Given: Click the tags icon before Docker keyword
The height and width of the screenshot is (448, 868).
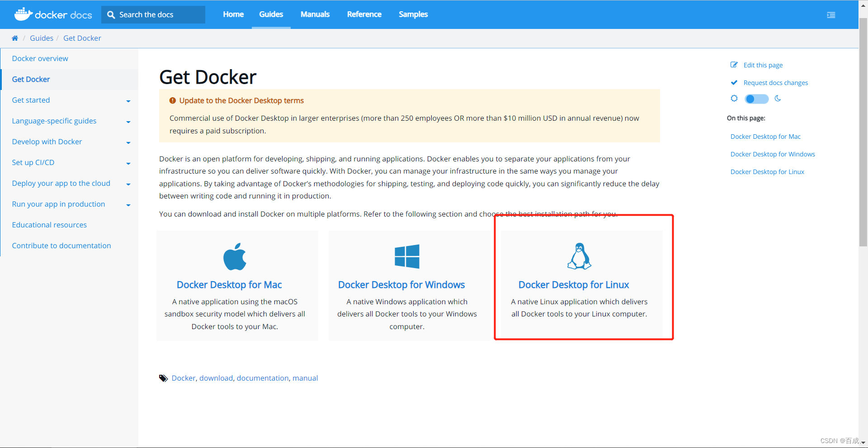Looking at the screenshot, I should [163, 378].
